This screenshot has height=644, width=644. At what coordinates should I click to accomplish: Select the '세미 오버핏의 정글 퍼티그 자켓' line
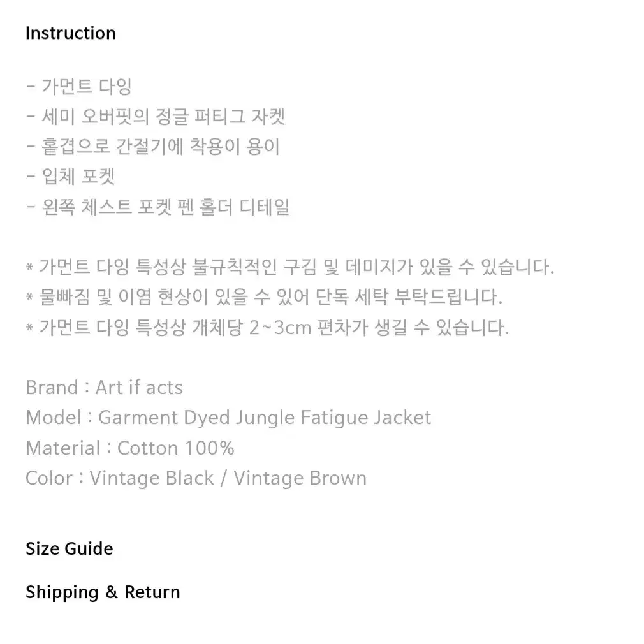pyautogui.click(x=155, y=117)
